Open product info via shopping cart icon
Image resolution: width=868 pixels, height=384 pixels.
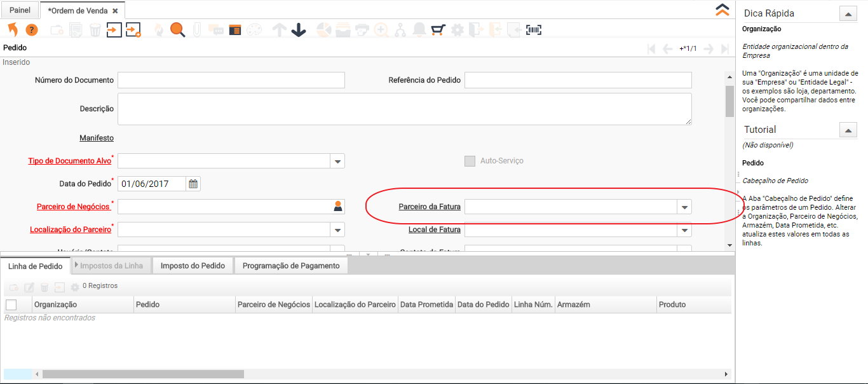click(438, 30)
